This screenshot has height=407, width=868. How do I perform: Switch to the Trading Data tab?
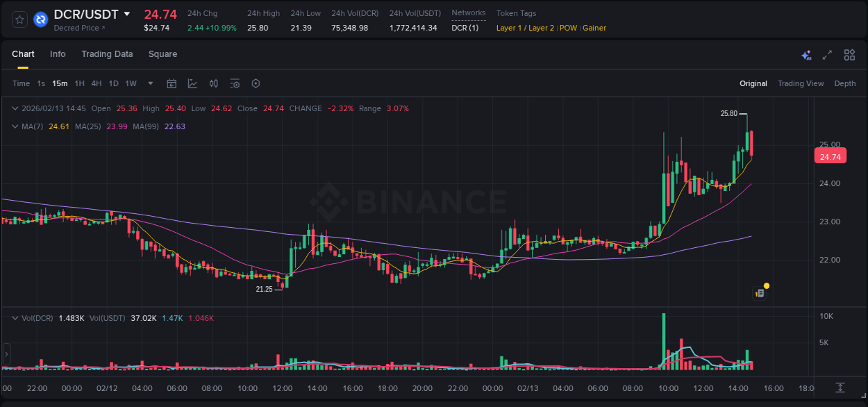coord(107,54)
